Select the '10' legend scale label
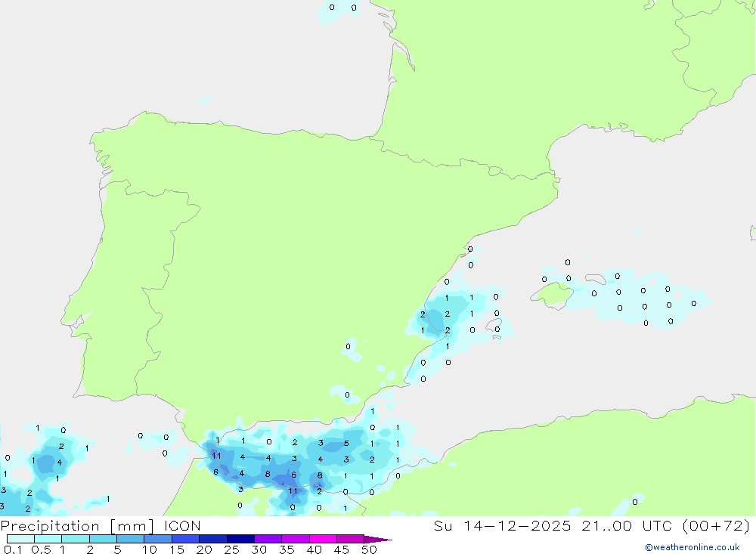Viewport: 756px width, 554px height. pyautogui.click(x=150, y=549)
